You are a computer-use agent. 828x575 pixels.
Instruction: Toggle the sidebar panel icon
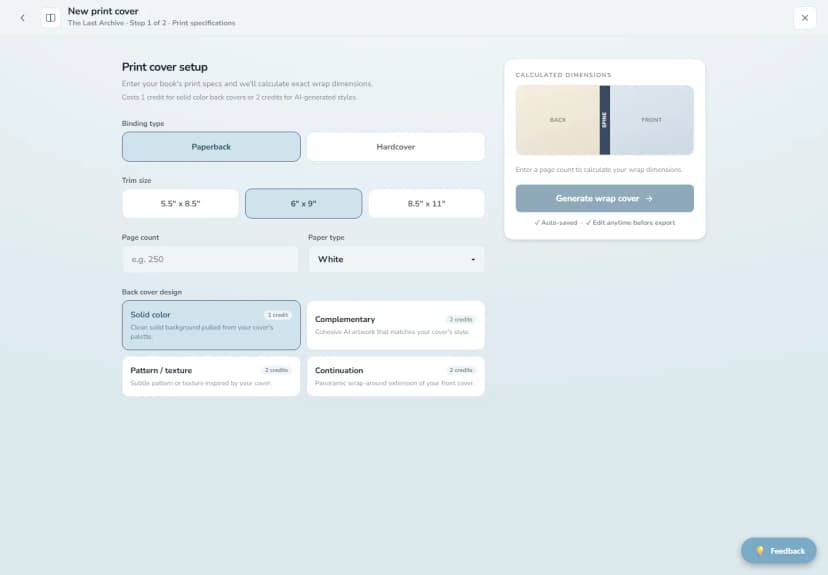point(51,18)
